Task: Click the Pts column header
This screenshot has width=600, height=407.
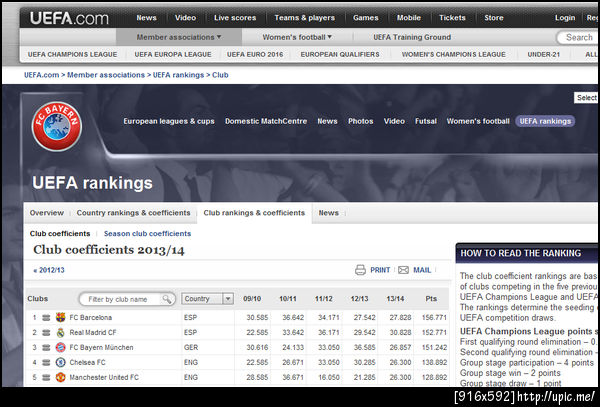Action: click(x=431, y=299)
